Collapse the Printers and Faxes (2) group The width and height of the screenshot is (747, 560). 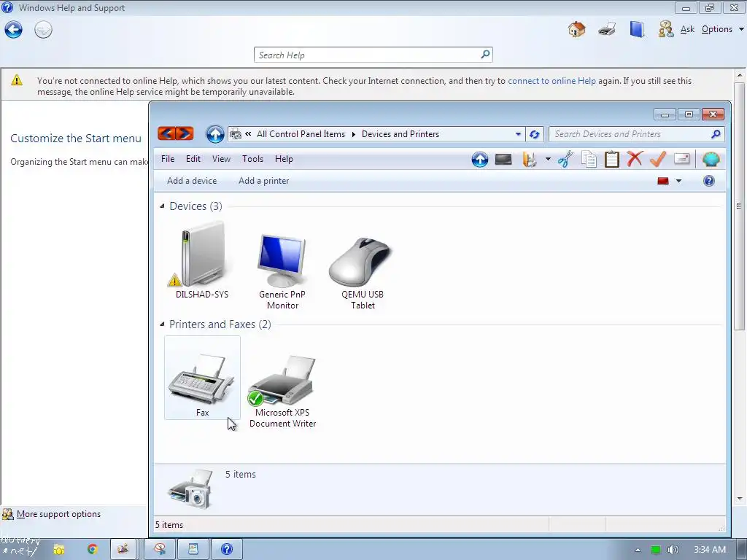[x=162, y=324]
